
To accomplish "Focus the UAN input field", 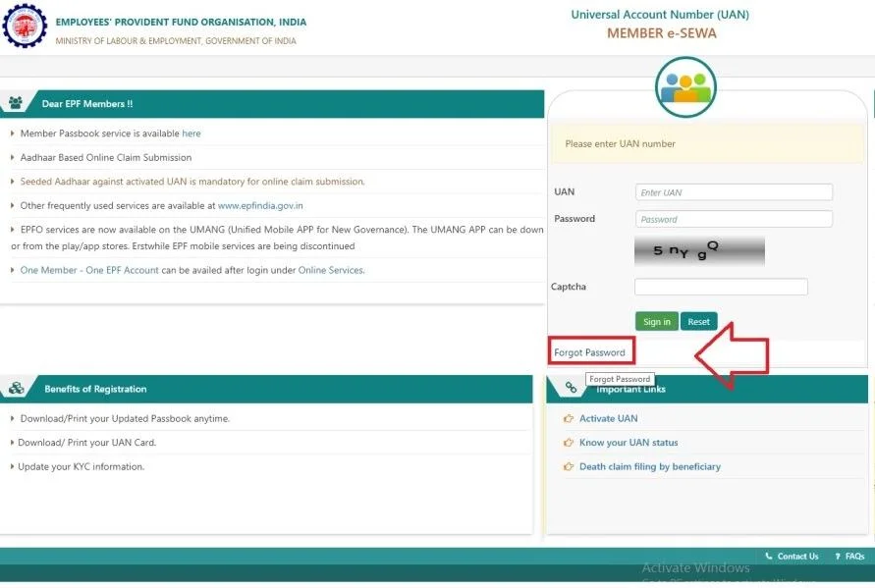I will click(x=734, y=192).
